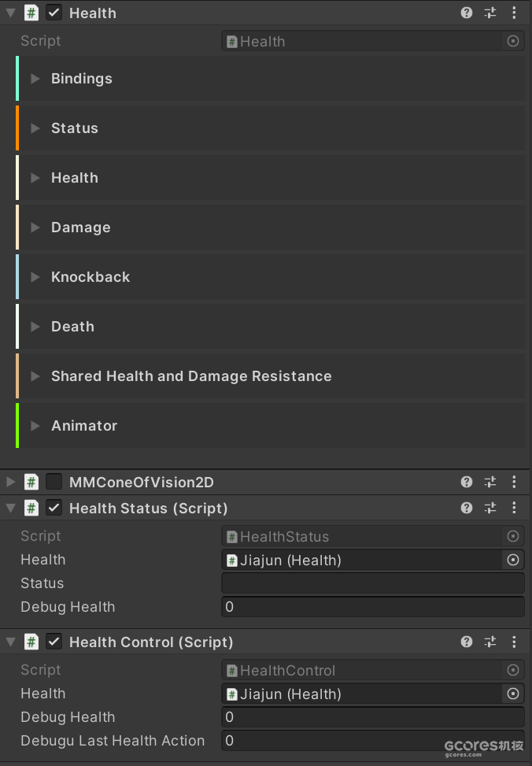Disable the Health Status script checkbox

54,508
